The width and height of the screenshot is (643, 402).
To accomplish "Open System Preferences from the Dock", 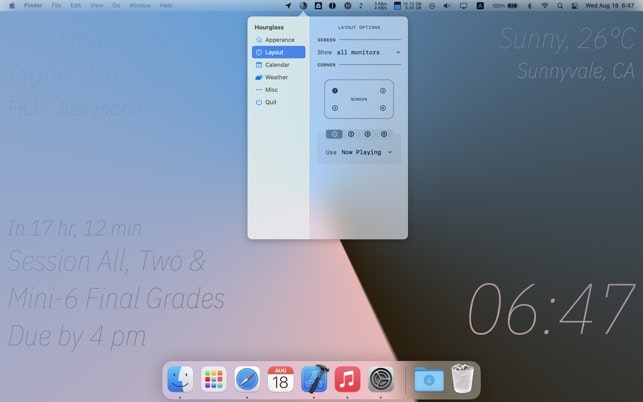I will click(381, 379).
